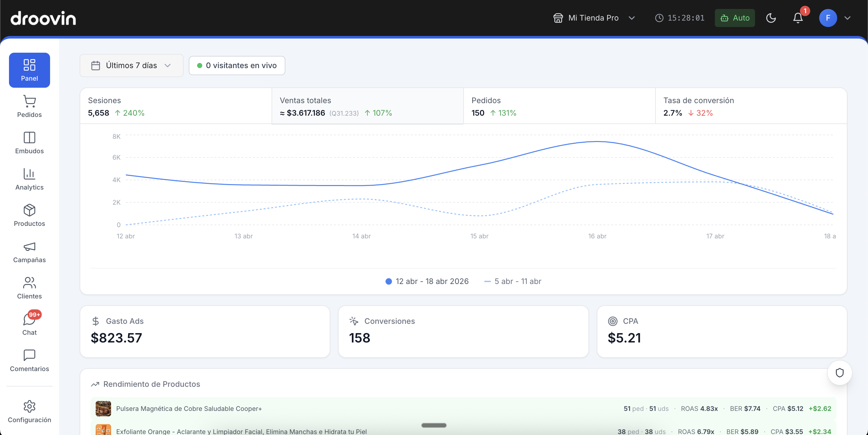
Task: Open the notifications bell
Action: [x=797, y=18]
